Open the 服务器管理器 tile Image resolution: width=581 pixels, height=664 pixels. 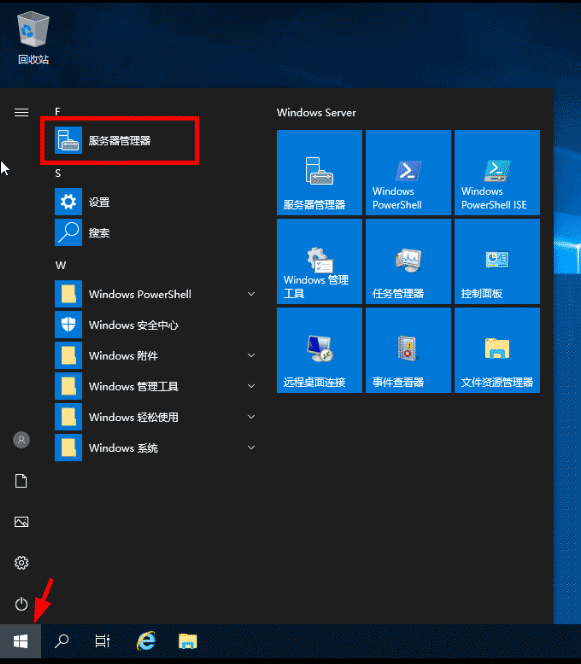[319, 172]
